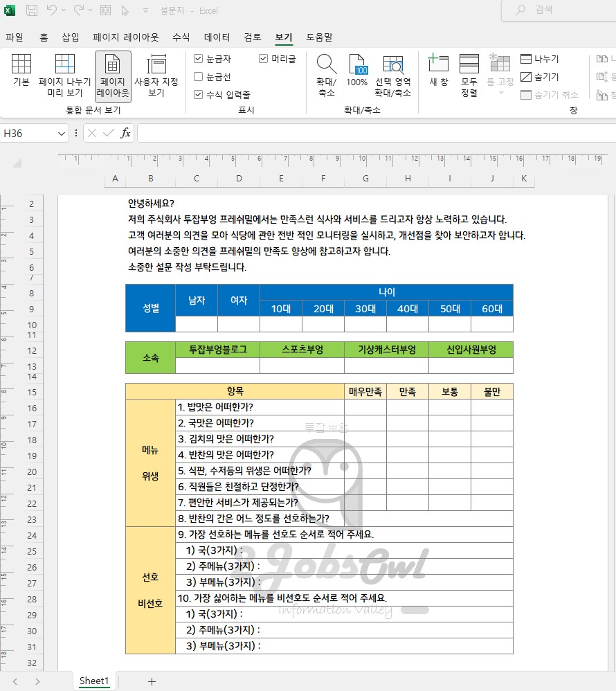Open the 홈 ribbon tab
The height and width of the screenshot is (691, 616).
tap(44, 37)
